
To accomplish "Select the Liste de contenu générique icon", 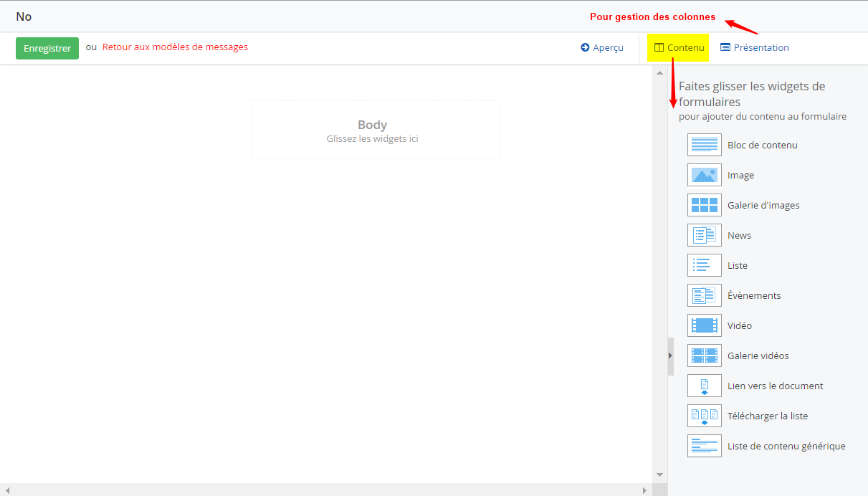I will pyautogui.click(x=704, y=446).
